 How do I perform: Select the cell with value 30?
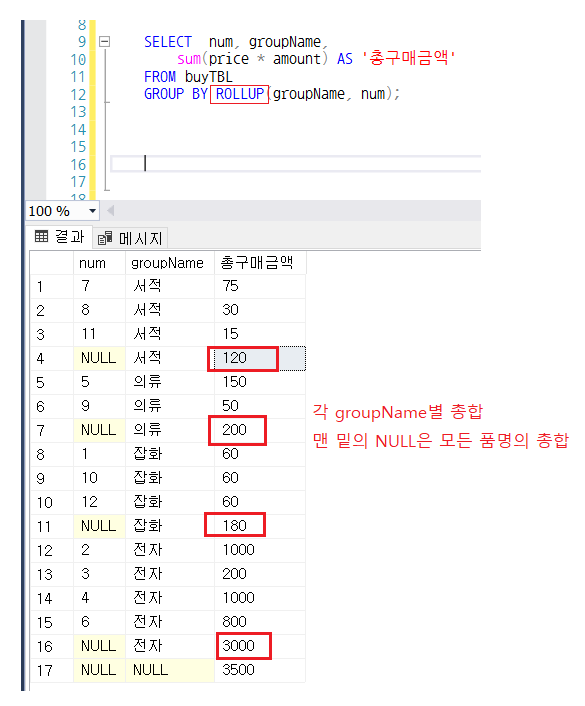coord(260,310)
